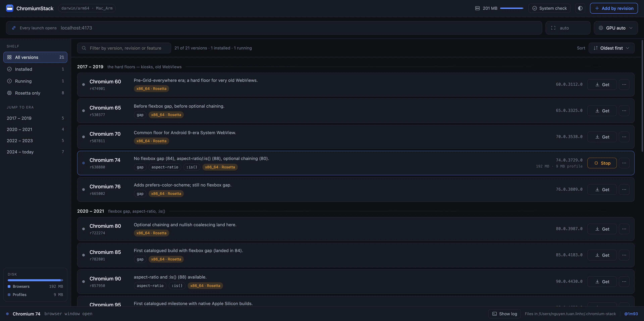Toggle the light/dark theme button

point(580,8)
